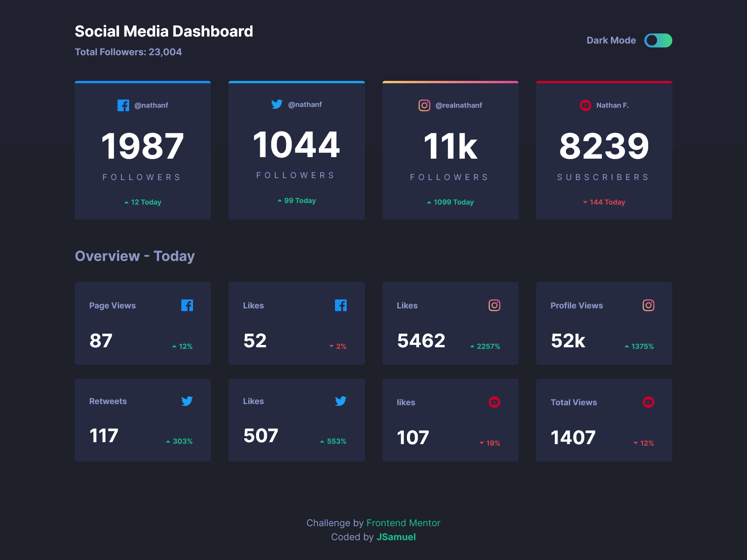Click Instagram icon in Profile Views card
The width and height of the screenshot is (747, 560).
tap(648, 305)
